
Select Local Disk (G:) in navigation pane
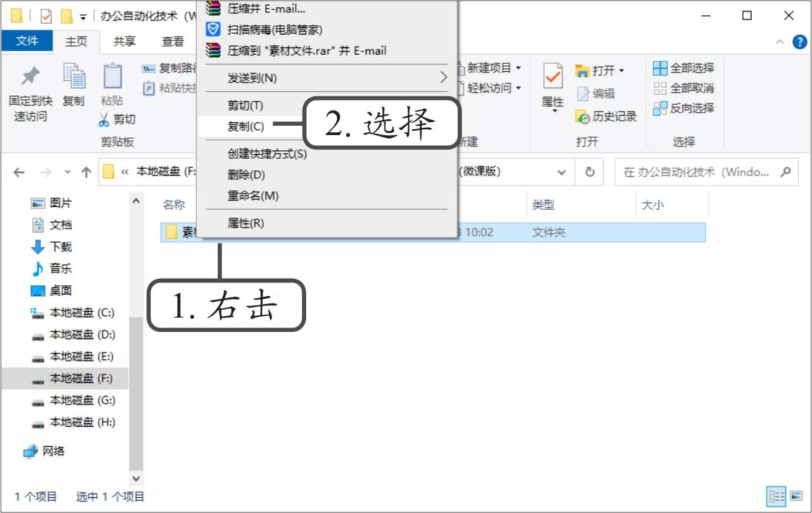tap(73, 400)
